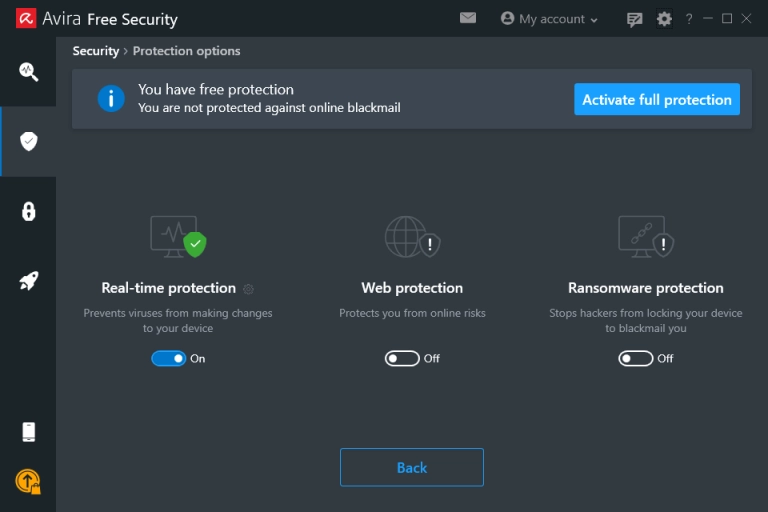The width and height of the screenshot is (768, 512).
Task: Open the mobile devices phone icon
Action: (x=28, y=432)
